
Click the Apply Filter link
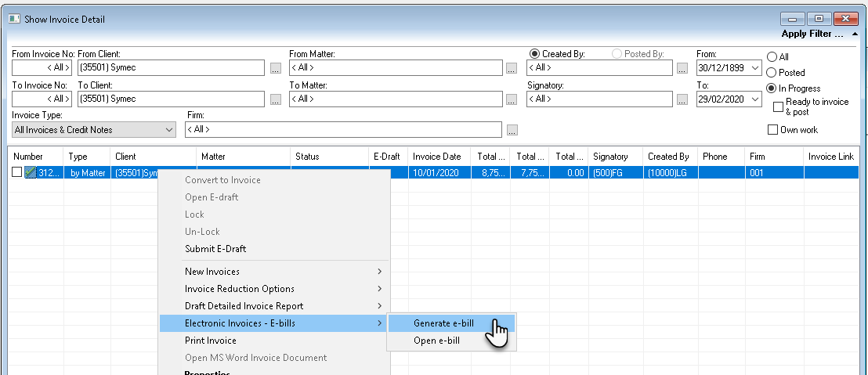click(x=812, y=34)
